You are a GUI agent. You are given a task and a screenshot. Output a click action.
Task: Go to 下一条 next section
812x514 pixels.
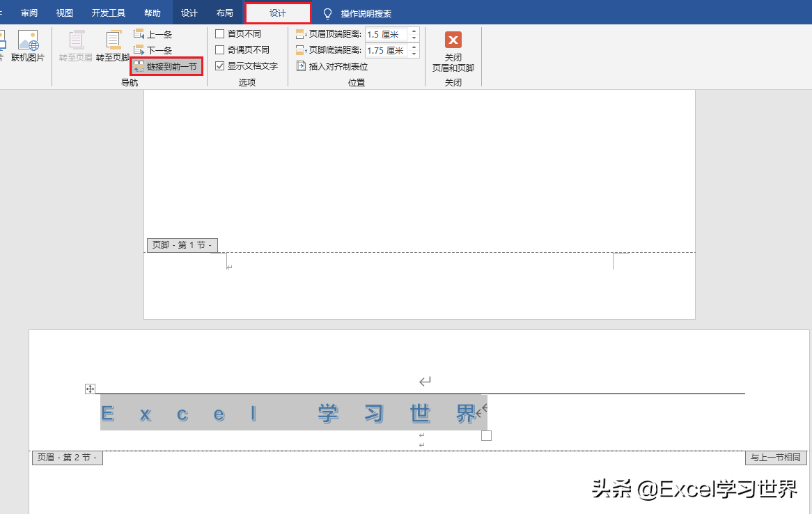point(153,50)
